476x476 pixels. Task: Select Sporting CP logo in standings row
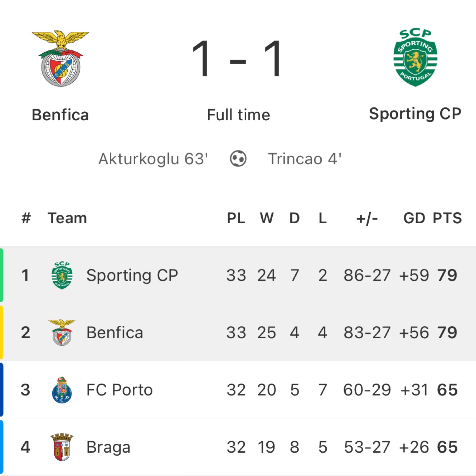point(62,275)
